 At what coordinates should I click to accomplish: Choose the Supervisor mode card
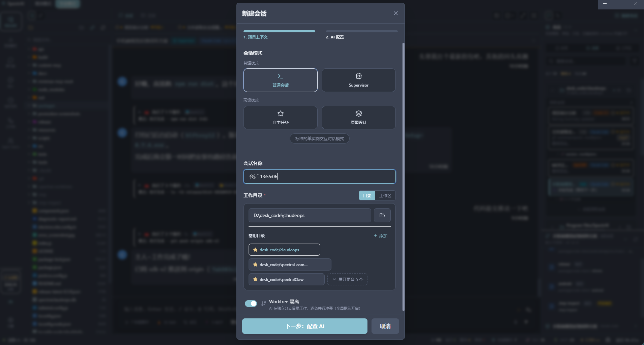[358, 80]
